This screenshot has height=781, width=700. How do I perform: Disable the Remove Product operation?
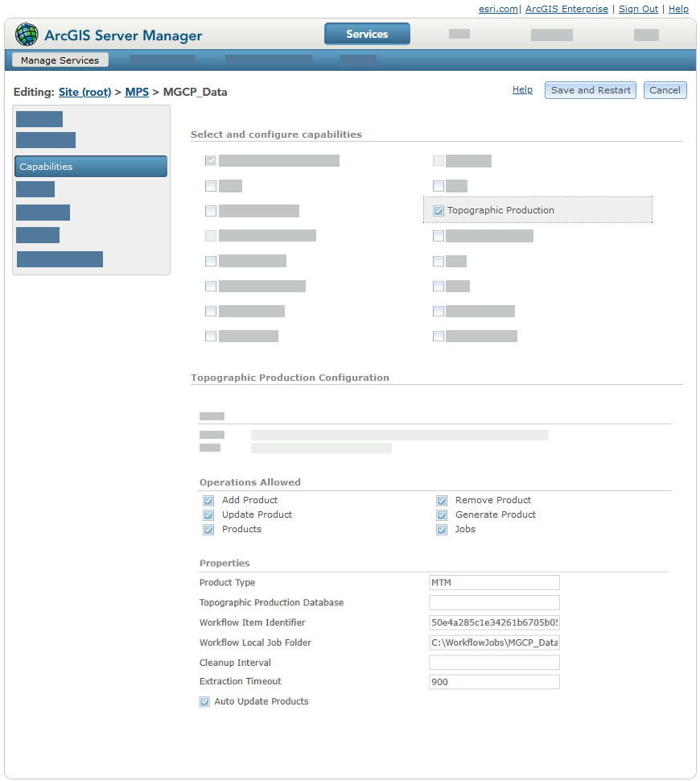coord(442,500)
